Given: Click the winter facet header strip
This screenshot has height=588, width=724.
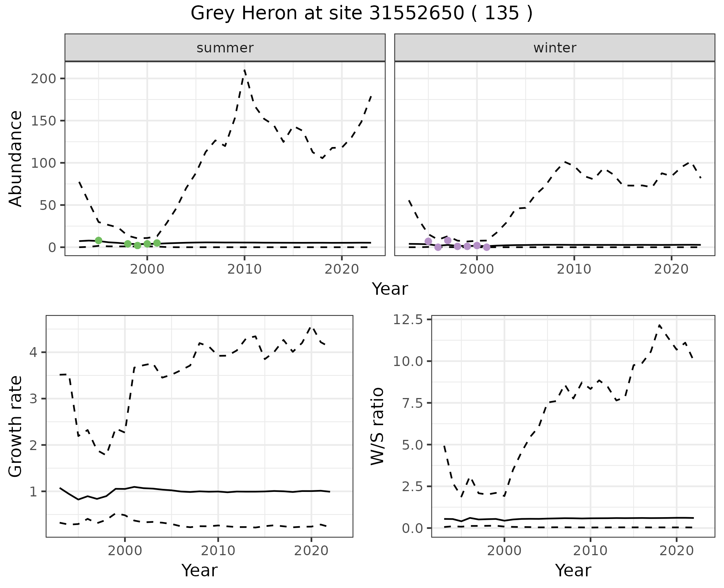Looking at the screenshot, I should [x=554, y=48].
